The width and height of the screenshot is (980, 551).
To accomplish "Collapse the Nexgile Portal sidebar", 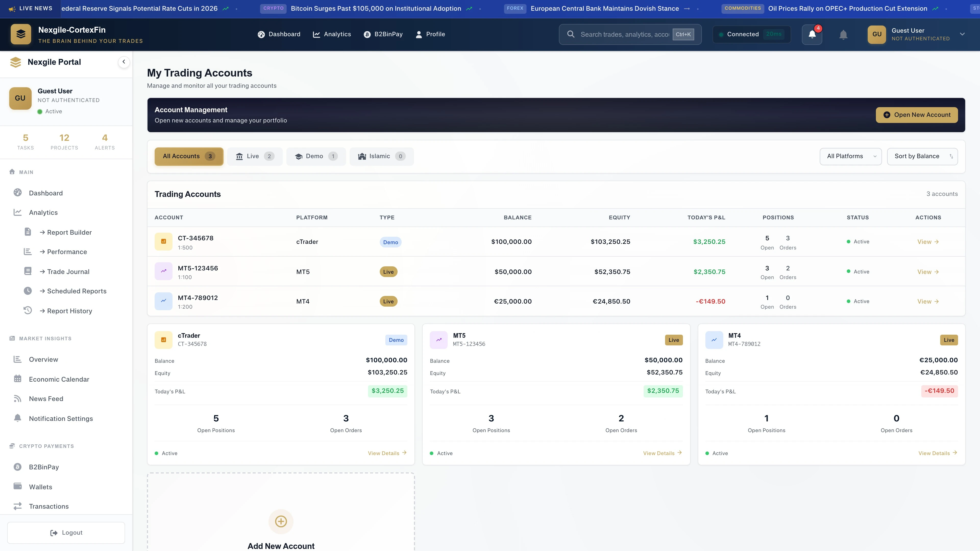I will pyautogui.click(x=124, y=61).
